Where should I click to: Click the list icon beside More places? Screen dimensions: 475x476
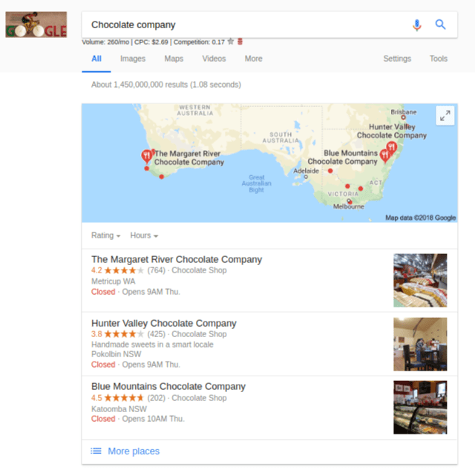(96, 451)
